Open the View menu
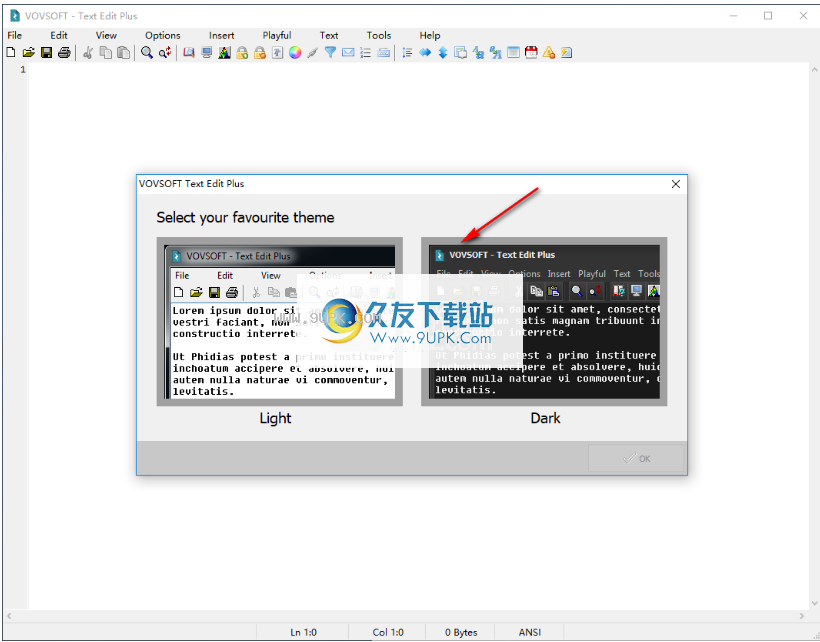This screenshot has width=820, height=642. pos(106,35)
